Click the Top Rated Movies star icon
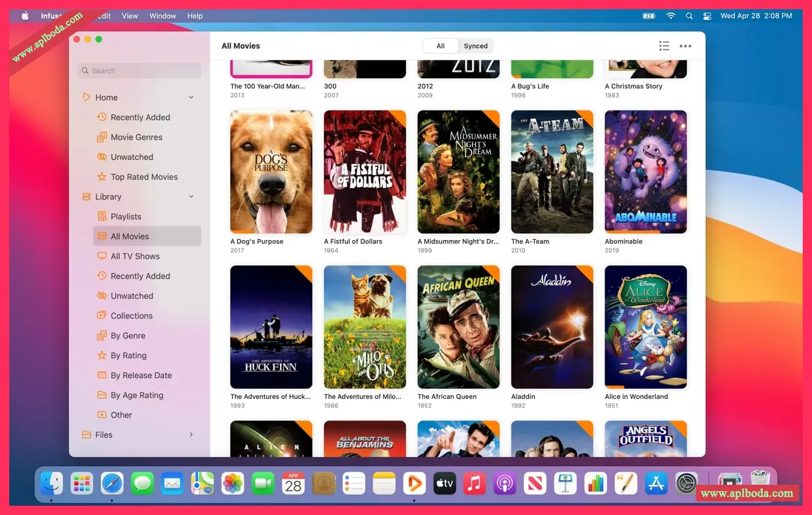 coord(102,177)
